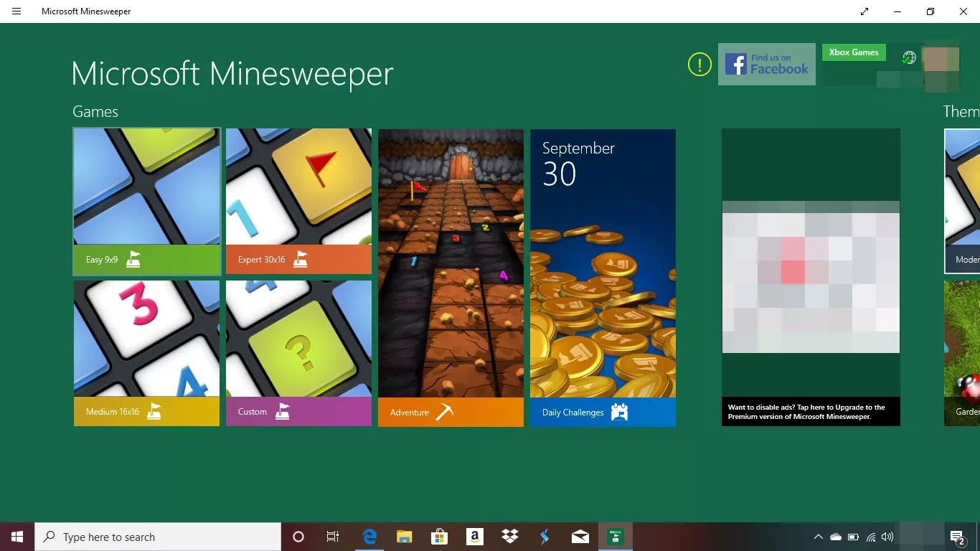Open the Windows Start menu
This screenshot has height=551, width=980.
point(17,537)
